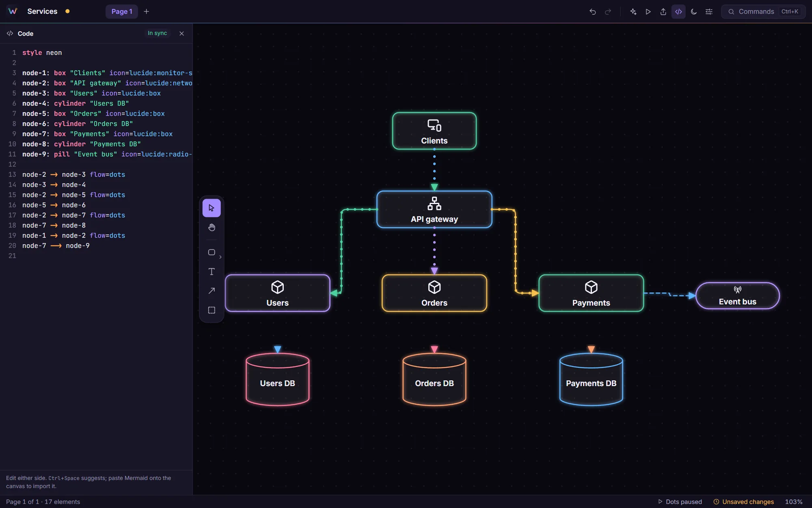812x508 pixels.
Task: Select the pointer selection tool
Action: (212, 208)
